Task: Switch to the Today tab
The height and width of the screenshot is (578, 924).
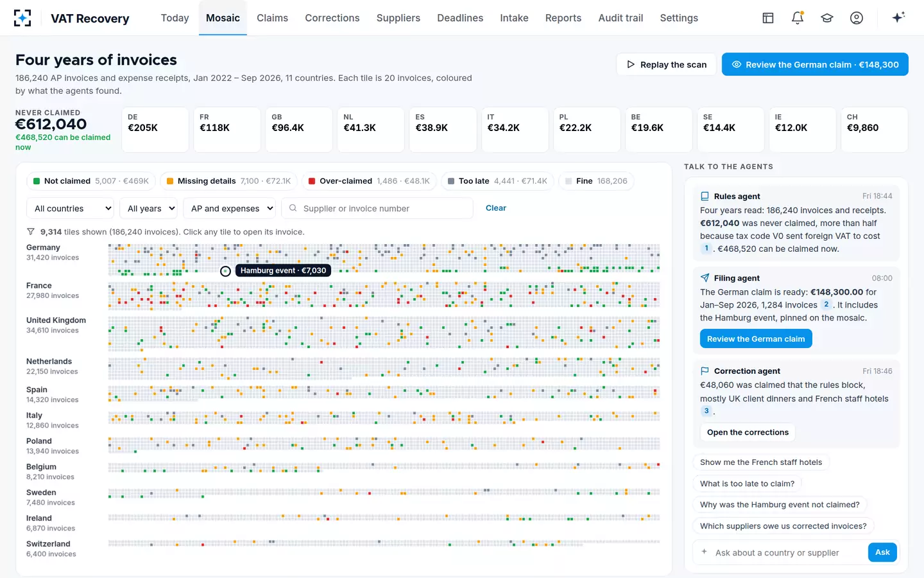Action: pos(175,18)
